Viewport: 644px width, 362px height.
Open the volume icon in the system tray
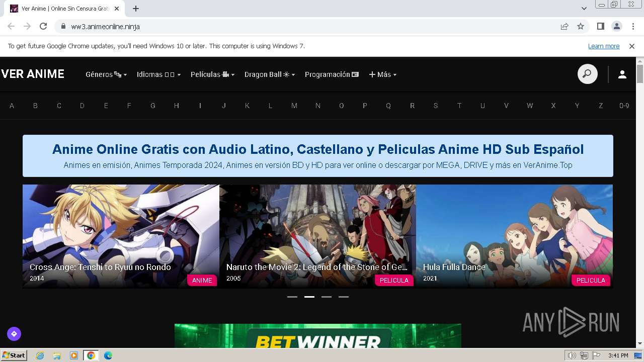tap(572, 355)
